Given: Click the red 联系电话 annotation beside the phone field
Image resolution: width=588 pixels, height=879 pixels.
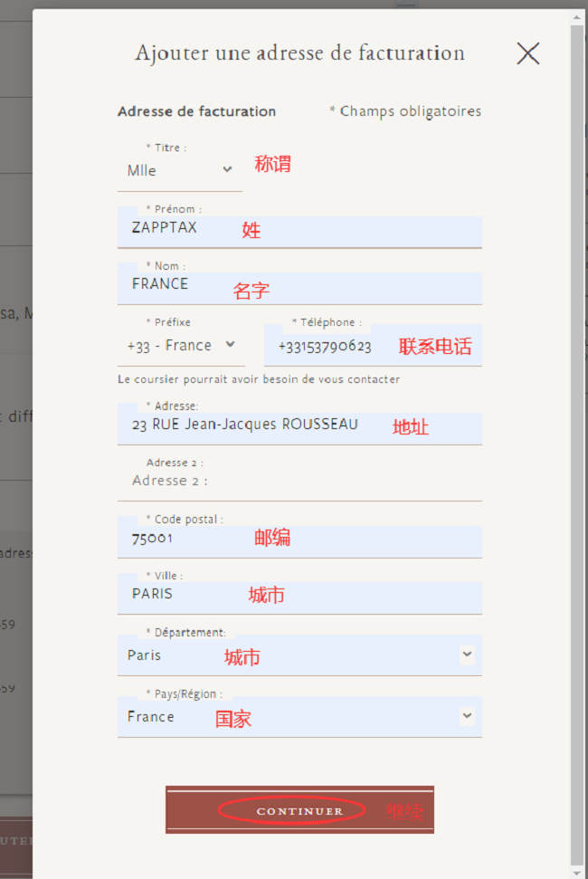Looking at the screenshot, I should pyautogui.click(x=435, y=347).
